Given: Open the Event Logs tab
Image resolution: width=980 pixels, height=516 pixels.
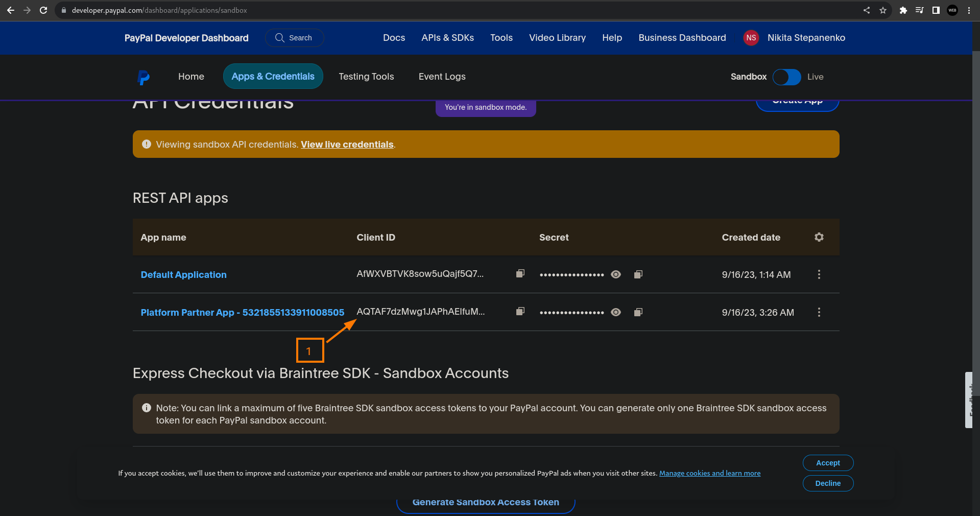Looking at the screenshot, I should coord(442,77).
